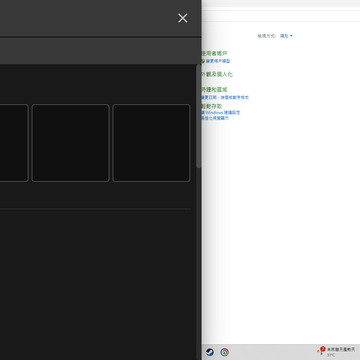Open Steam from the taskbar
This screenshot has height=360, width=360.
tap(210, 352)
